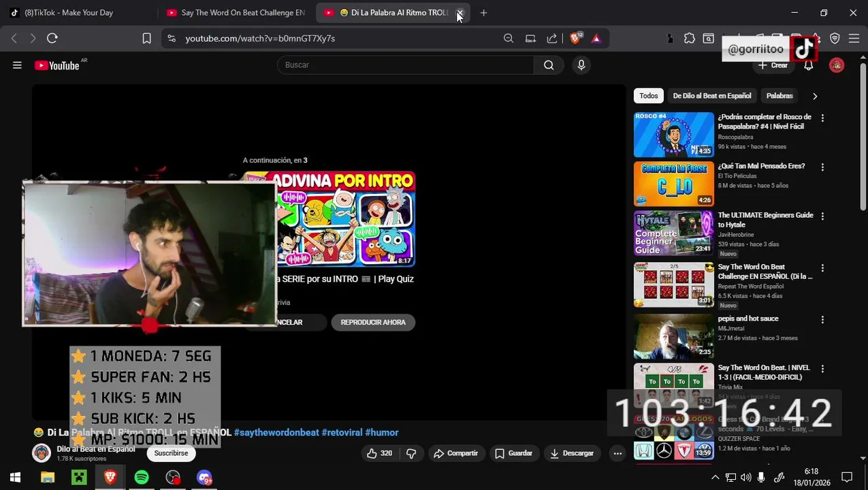Select the Todos filter chip
This screenshot has width=868, height=490.
tap(649, 96)
